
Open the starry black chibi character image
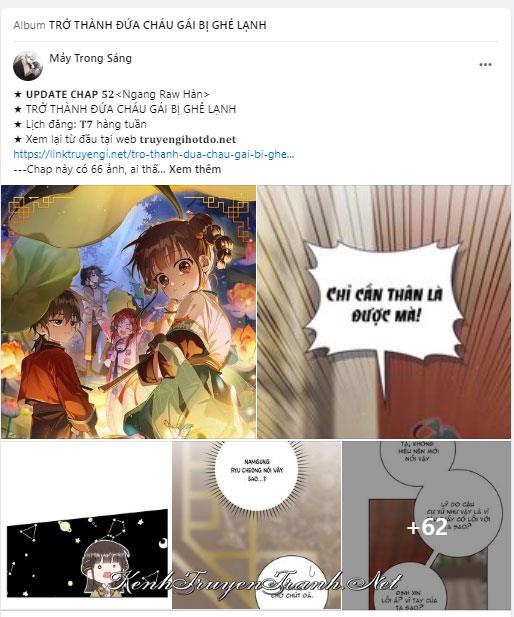tap(86, 525)
